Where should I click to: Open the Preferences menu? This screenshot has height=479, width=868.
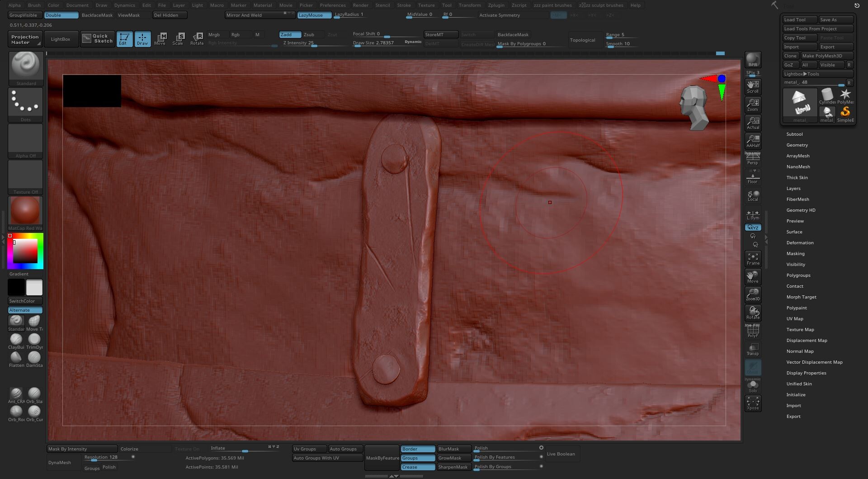point(332,5)
